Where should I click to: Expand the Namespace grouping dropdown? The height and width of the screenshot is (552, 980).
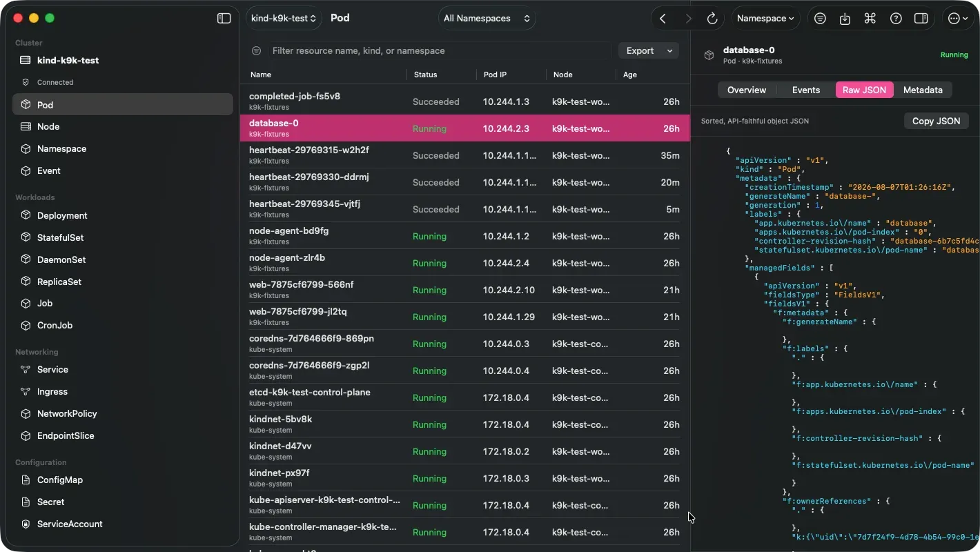pos(765,19)
